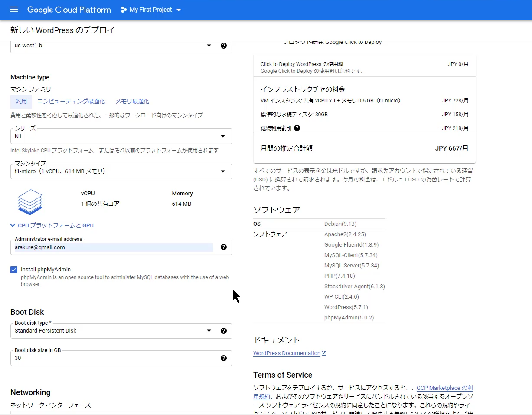The height and width of the screenshot is (415, 532).
Task: Click the Boot disk size input field
Action: tap(113, 358)
